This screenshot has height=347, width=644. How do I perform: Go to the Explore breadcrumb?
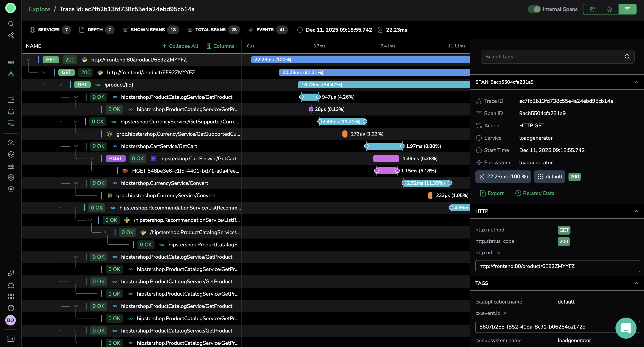tap(40, 9)
